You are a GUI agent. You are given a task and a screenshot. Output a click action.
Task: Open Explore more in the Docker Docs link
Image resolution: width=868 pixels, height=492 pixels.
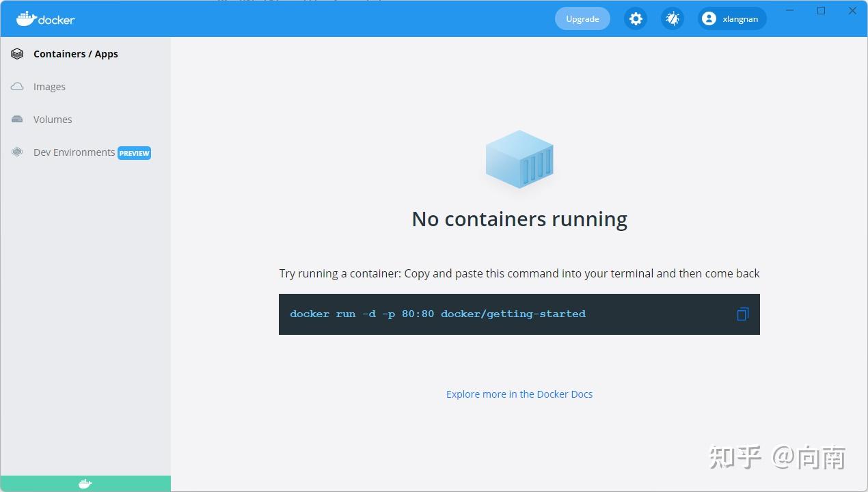pyautogui.click(x=519, y=394)
